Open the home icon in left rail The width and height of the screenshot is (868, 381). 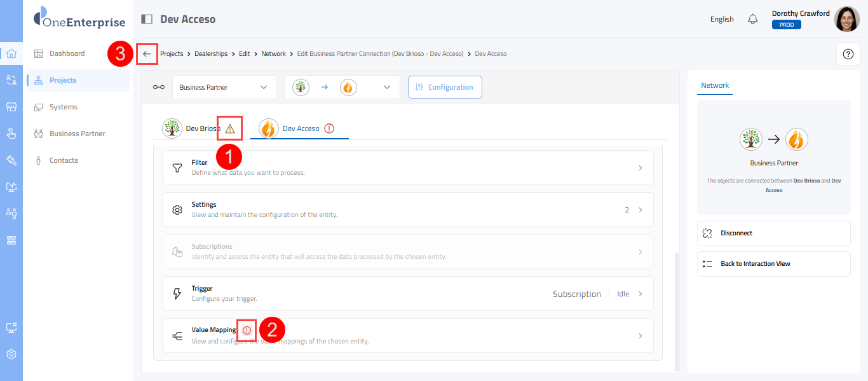point(11,53)
